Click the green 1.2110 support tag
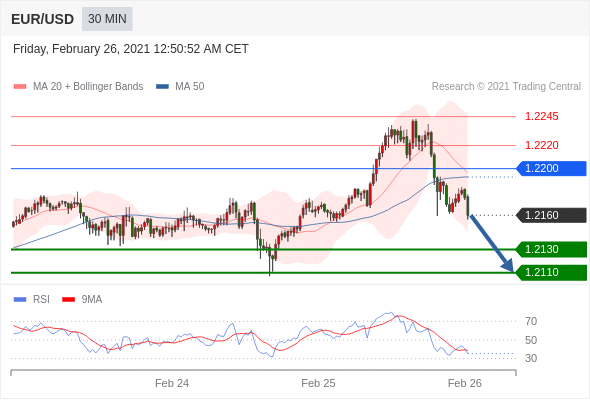590x400 pixels. pyautogui.click(x=551, y=272)
